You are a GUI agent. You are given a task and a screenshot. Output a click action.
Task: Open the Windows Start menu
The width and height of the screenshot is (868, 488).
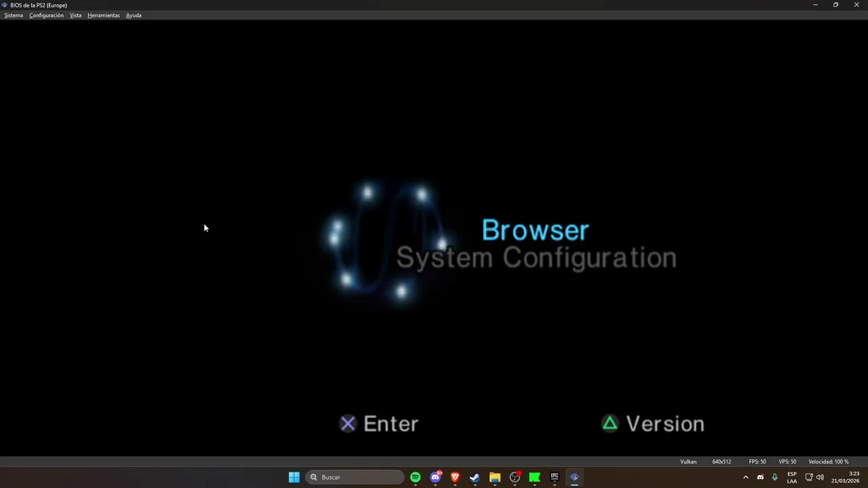(x=294, y=477)
